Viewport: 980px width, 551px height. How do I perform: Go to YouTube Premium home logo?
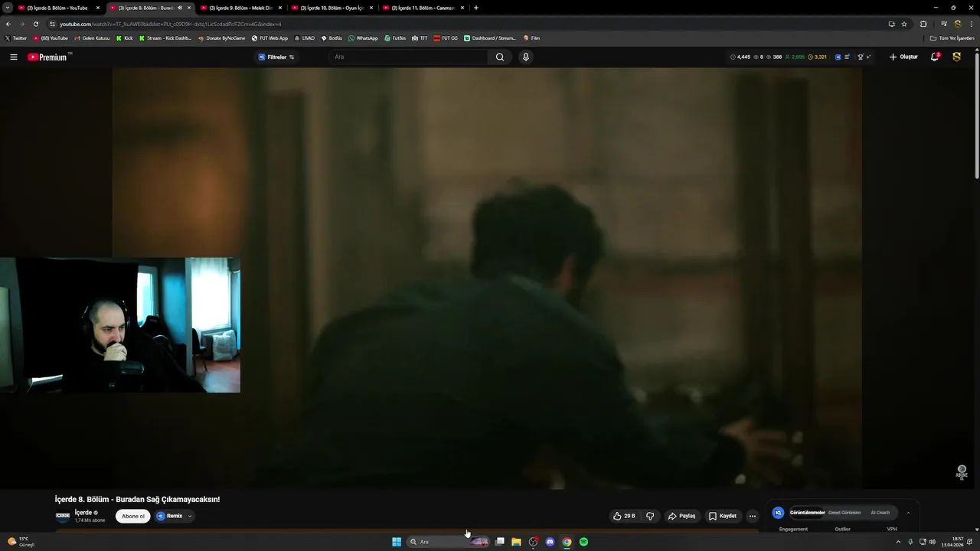[x=48, y=57]
